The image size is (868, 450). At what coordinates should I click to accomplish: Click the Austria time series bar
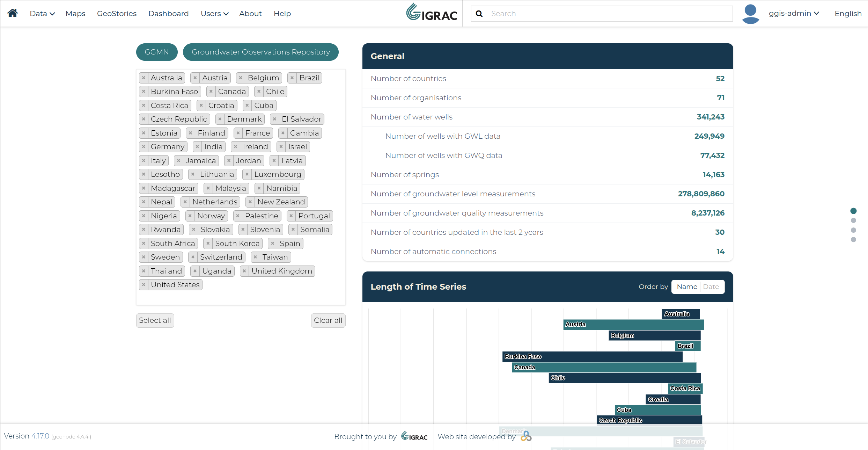pos(633,325)
